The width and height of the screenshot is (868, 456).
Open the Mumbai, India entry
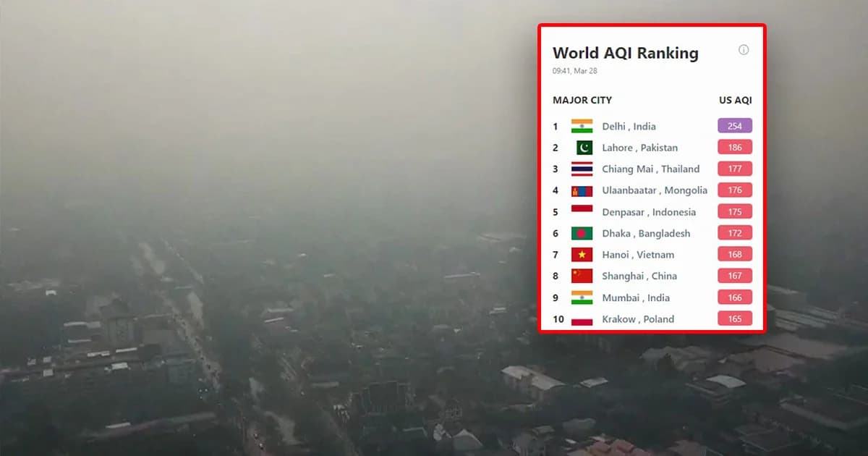[x=636, y=297]
